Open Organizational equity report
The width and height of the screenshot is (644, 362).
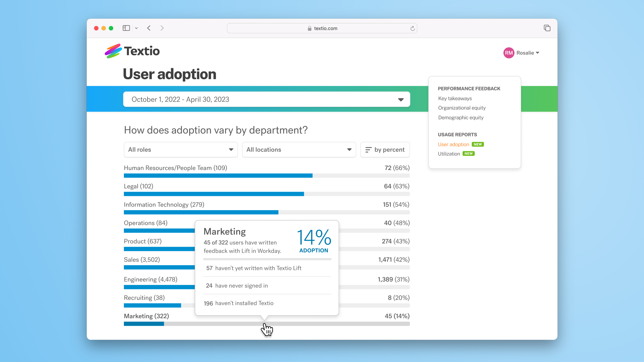pyautogui.click(x=462, y=108)
